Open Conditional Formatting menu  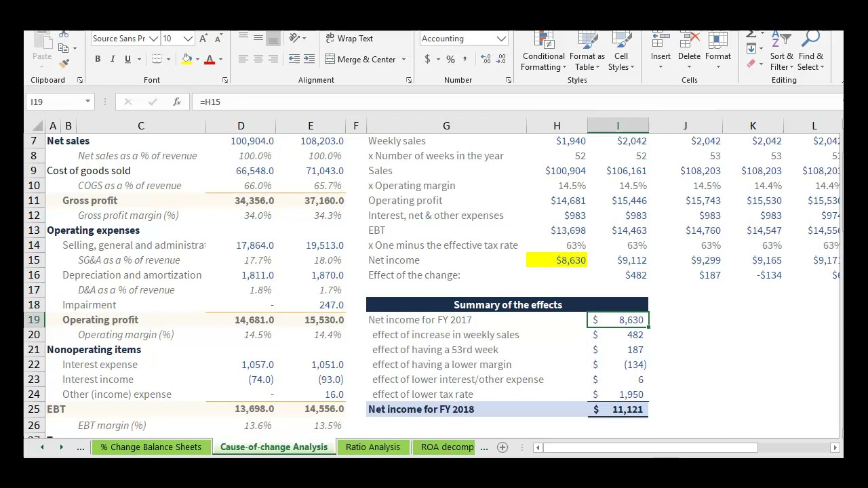(x=543, y=52)
